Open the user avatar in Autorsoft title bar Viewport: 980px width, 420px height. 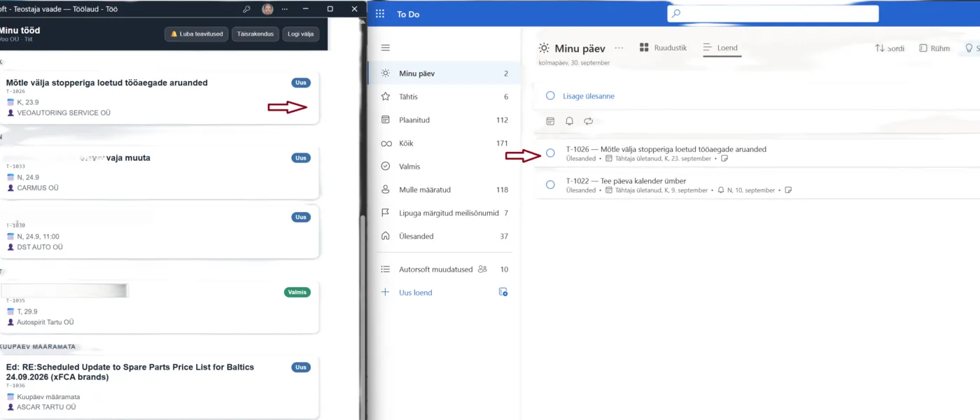pyautogui.click(x=267, y=9)
